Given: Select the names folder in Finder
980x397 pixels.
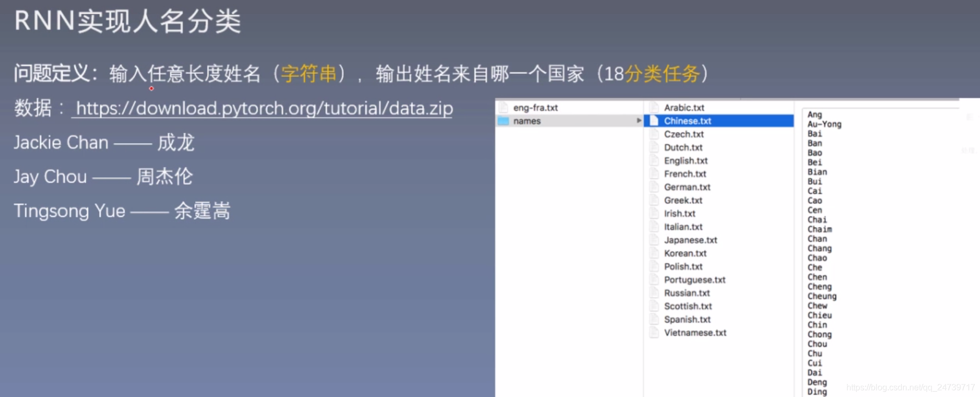Looking at the screenshot, I should pyautogui.click(x=570, y=121).
